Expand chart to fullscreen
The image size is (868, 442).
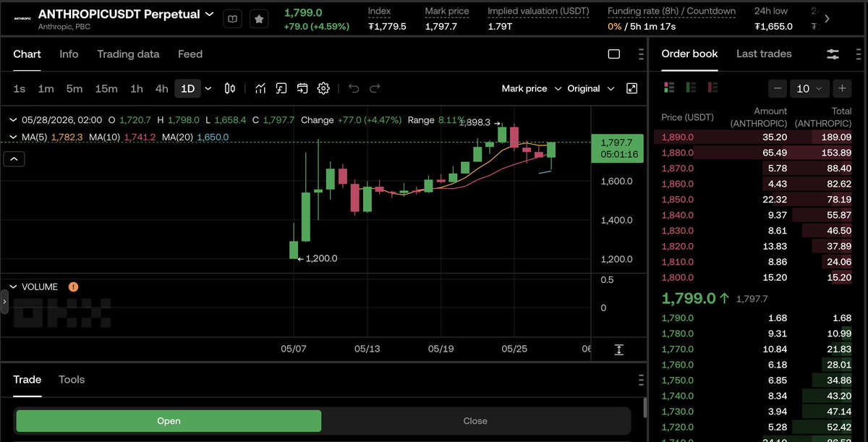[x=631, y=88]
